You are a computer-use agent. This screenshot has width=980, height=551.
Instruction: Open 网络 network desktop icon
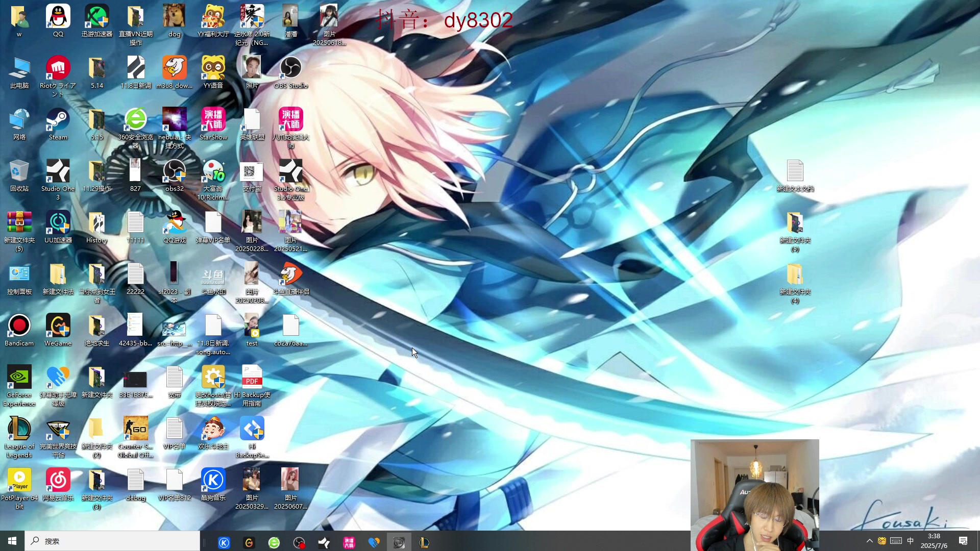19,119
